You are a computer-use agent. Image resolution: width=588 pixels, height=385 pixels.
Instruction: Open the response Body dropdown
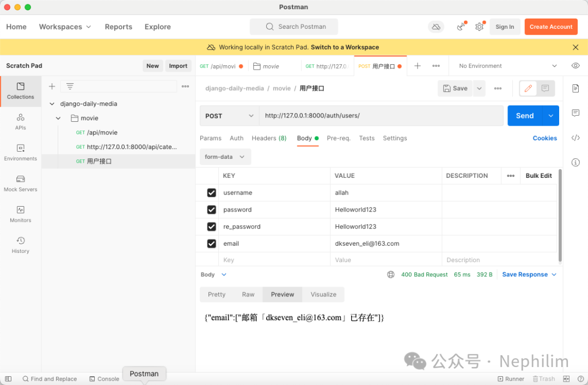[213, 275]
